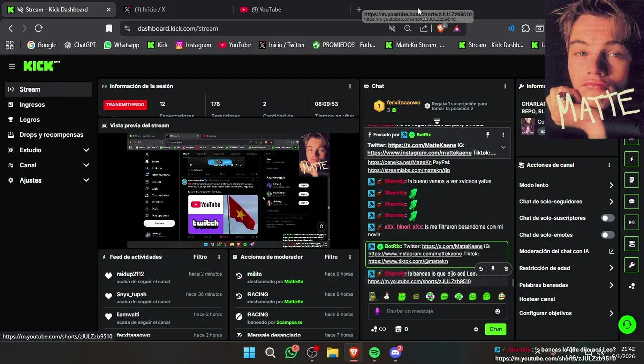
Task: Open Acciones de moderador three-dot menu
Action: point(350,257)
